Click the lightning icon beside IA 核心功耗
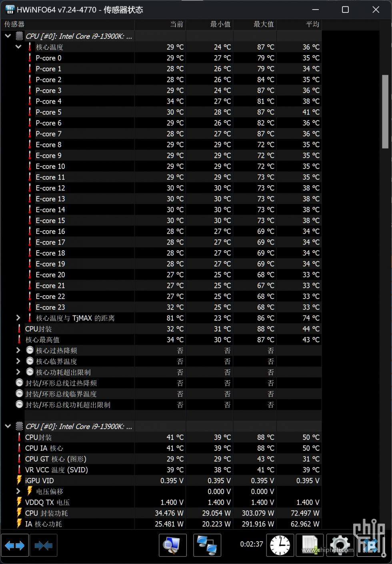 coord(19,524)
